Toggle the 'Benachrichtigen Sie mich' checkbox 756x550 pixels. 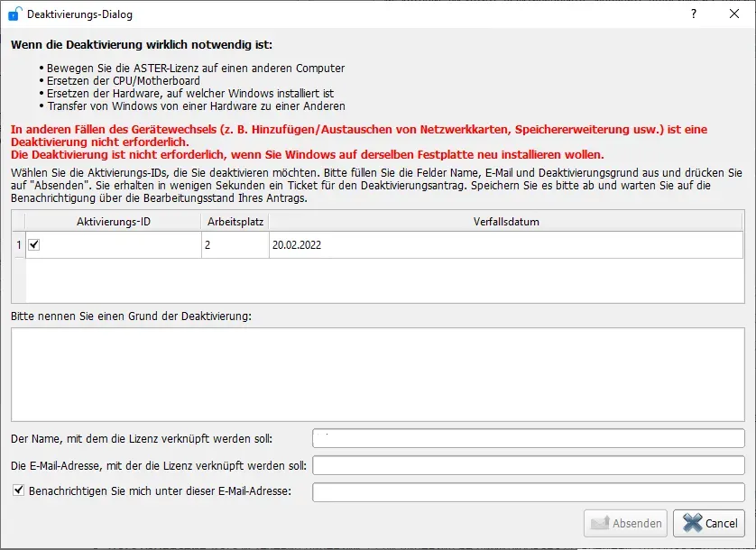click(x=18, y=491)
